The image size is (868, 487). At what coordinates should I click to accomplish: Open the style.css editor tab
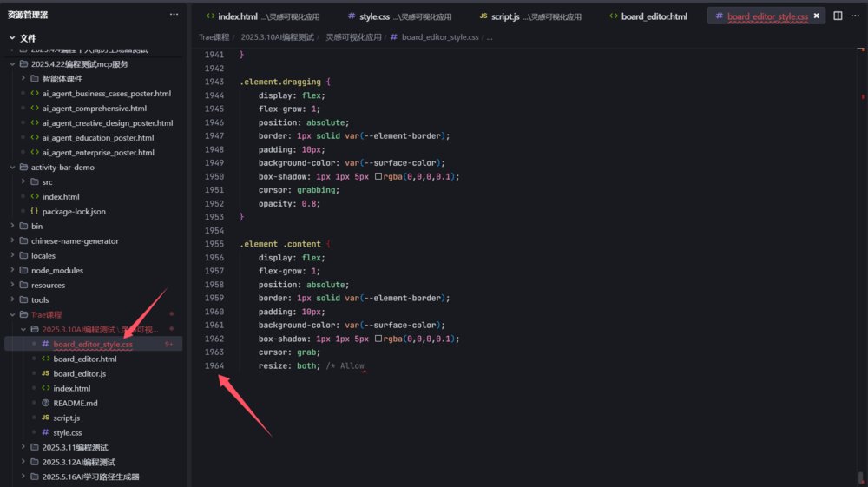coord(374,16)
